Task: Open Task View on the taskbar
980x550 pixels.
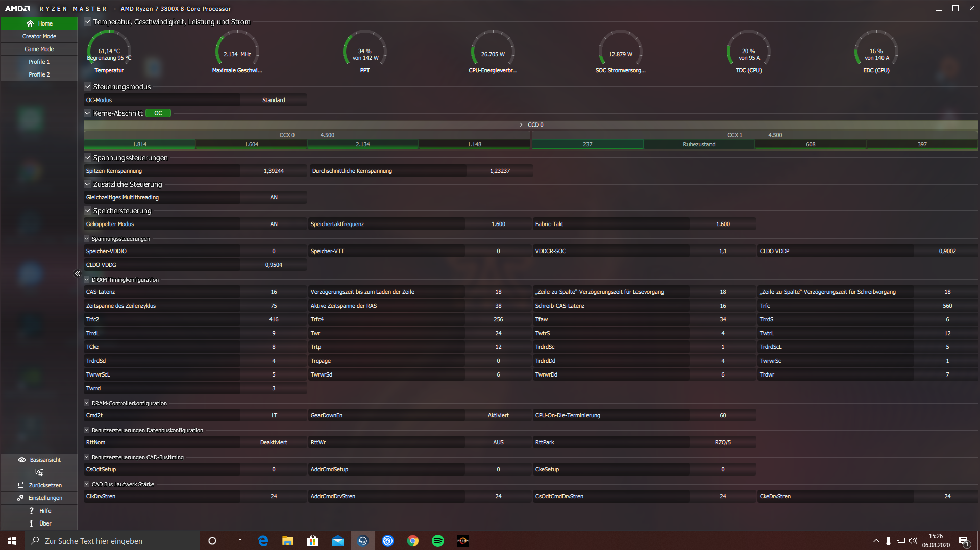Action: click(237, 541)
